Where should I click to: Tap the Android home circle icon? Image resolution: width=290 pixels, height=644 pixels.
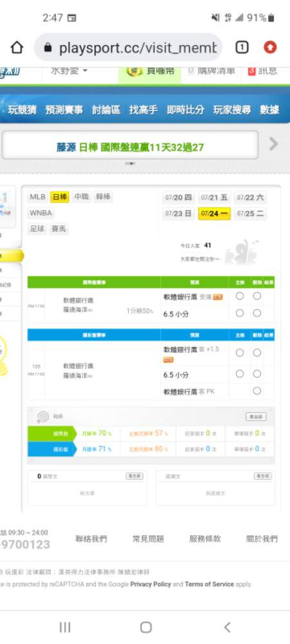(x=146, y=627)
